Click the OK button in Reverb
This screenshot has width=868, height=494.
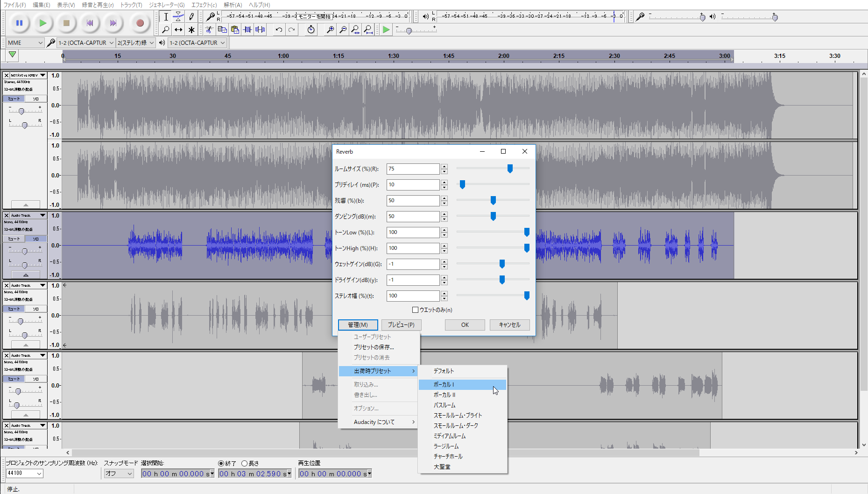(x=465, y=325)
